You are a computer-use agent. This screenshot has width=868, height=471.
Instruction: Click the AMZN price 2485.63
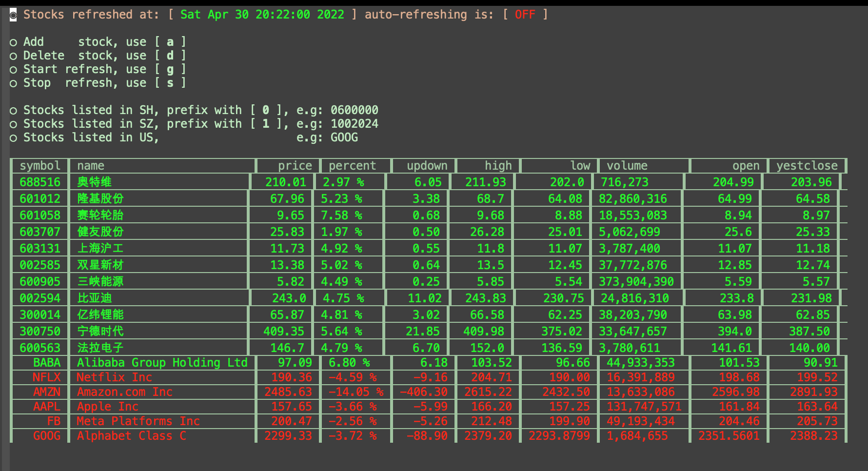288,392
